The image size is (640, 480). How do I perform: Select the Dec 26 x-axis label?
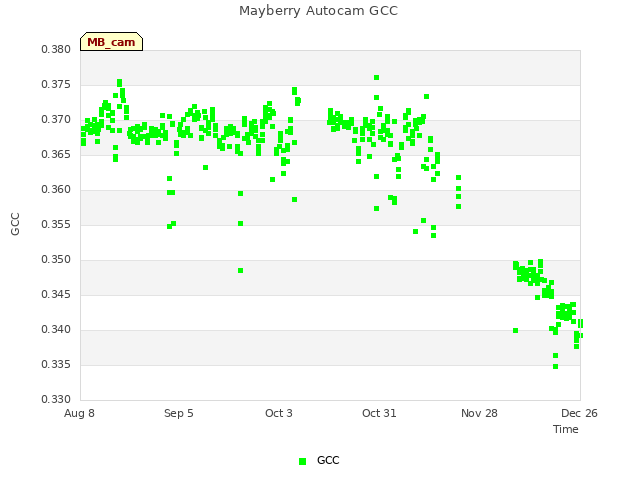[579, 413]
